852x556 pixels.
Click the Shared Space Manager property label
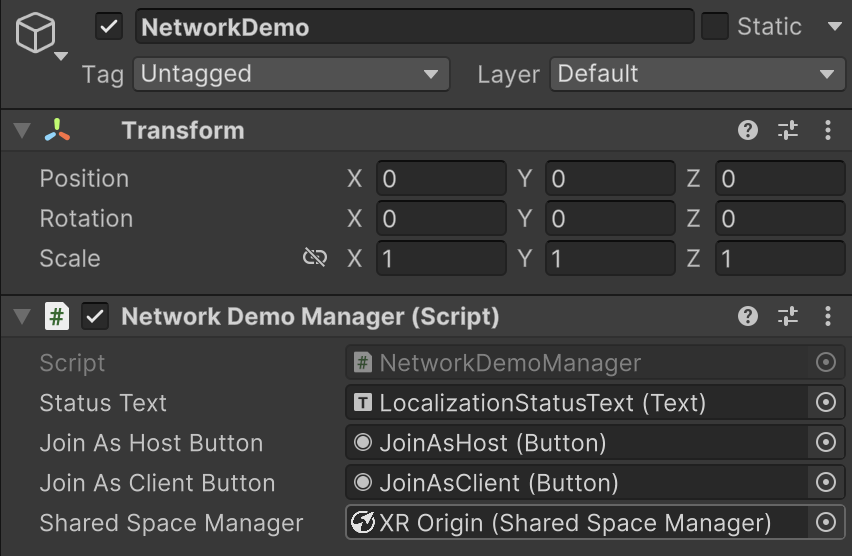[171, 523]
